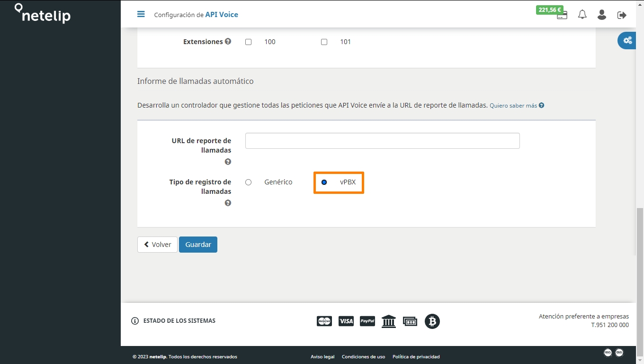Click the URL de reporte help icon
644x364 pixels.
pos(228,162)
